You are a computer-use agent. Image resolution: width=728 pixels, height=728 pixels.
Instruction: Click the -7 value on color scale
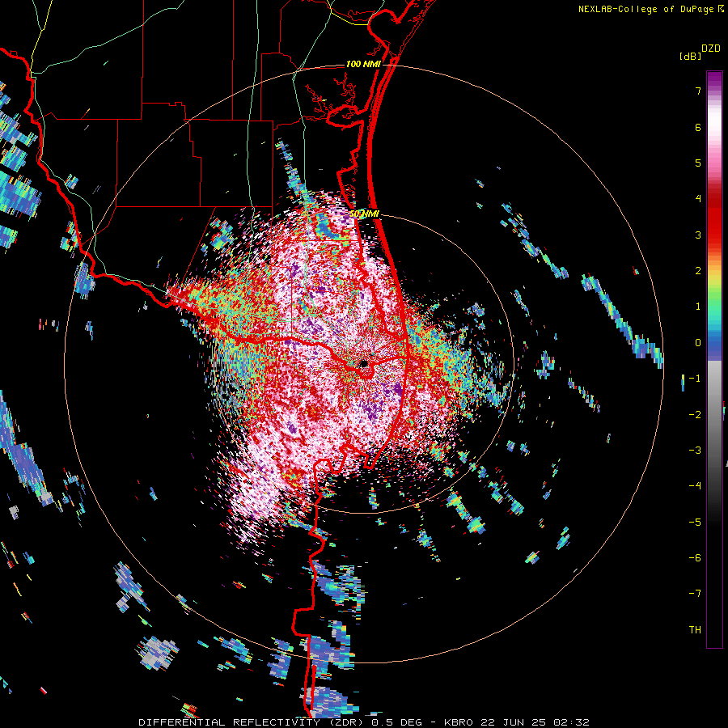[695, 594]
